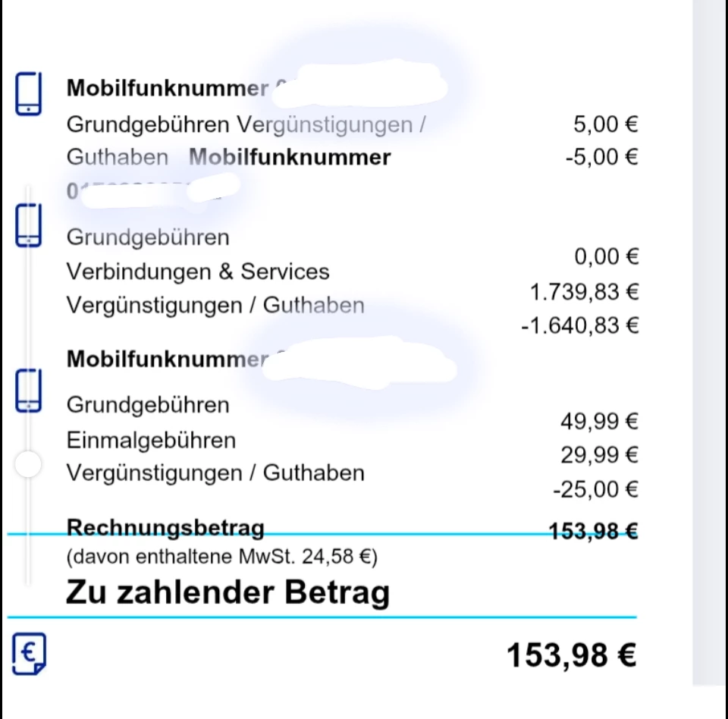Open the Verbindungen & Services line item
The width and height of the screenshot is (728, 719).
pyautogui.click(x=198, y=272)
